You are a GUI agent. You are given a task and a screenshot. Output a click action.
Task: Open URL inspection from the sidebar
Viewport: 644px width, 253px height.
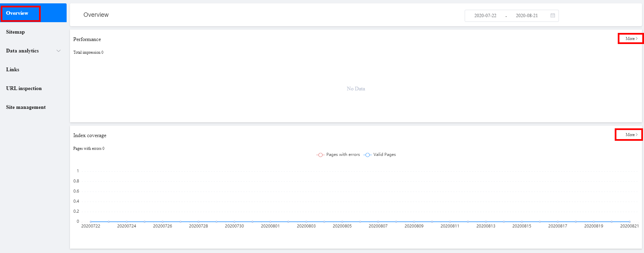pos(33,88)
